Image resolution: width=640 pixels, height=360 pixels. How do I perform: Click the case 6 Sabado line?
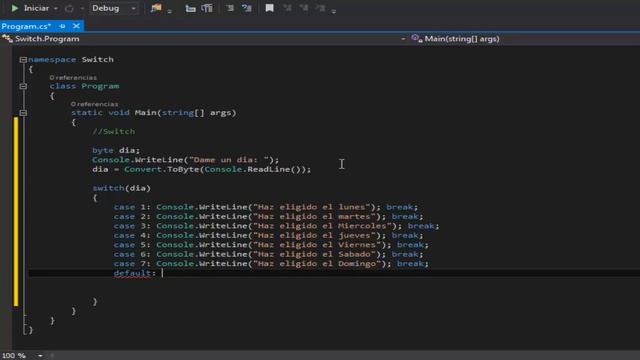(269, 254)
